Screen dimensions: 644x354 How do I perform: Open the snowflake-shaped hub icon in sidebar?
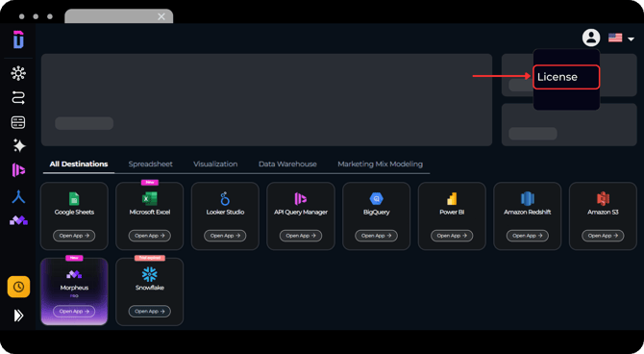point(18,73)
